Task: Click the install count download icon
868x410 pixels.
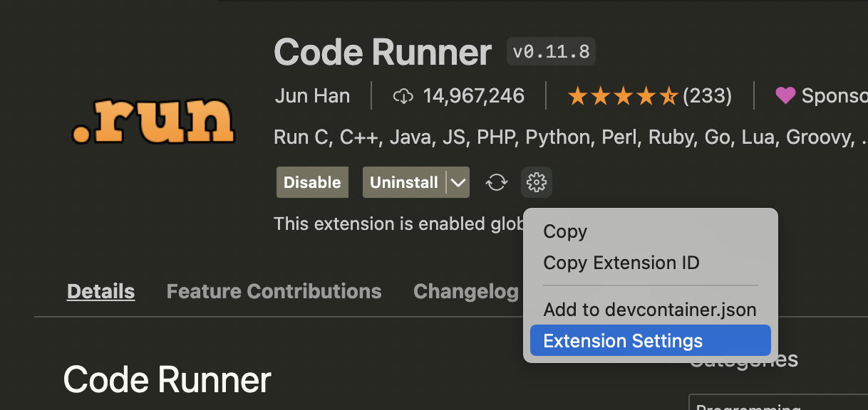Action: (403, 96)
